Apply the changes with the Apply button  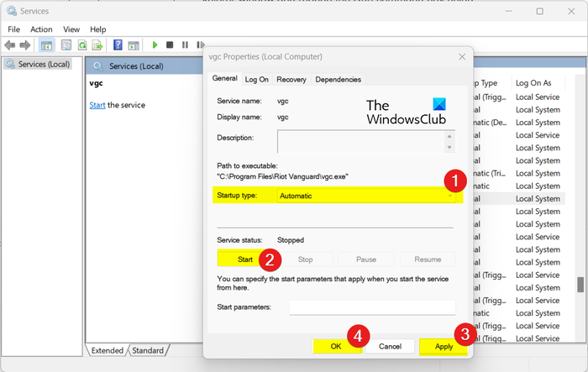[x=444, y=346]
